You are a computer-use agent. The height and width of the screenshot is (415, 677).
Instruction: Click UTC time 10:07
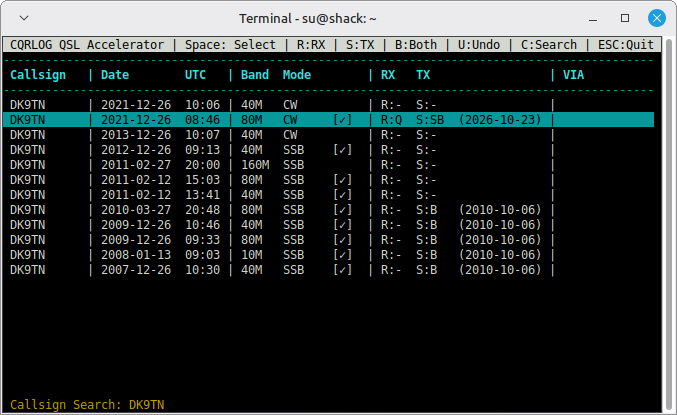(202, 135)
